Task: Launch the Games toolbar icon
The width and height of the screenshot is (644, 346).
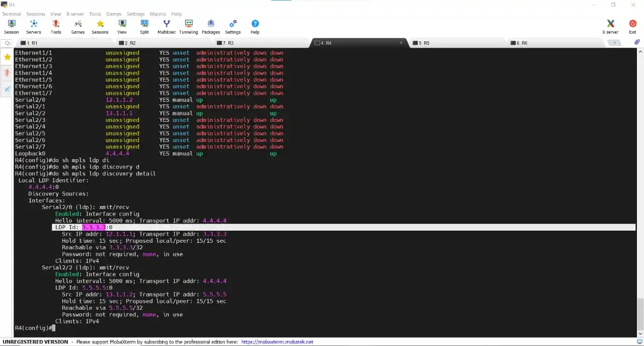Action: pos(78,27)
